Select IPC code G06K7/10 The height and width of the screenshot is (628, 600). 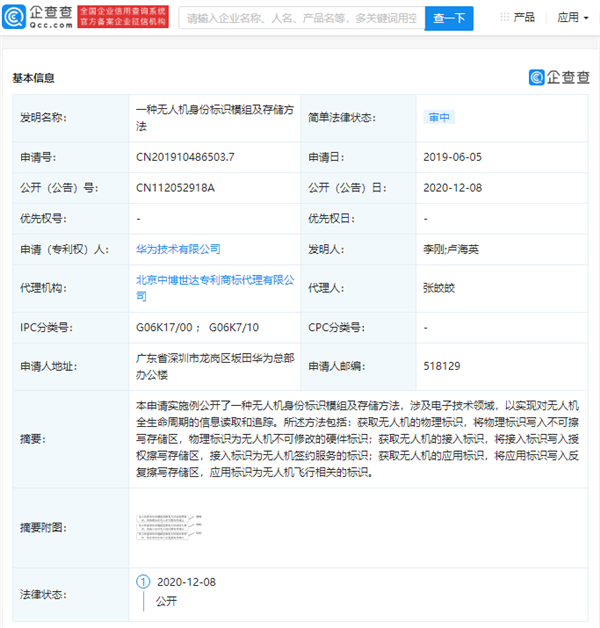[234, 327]
